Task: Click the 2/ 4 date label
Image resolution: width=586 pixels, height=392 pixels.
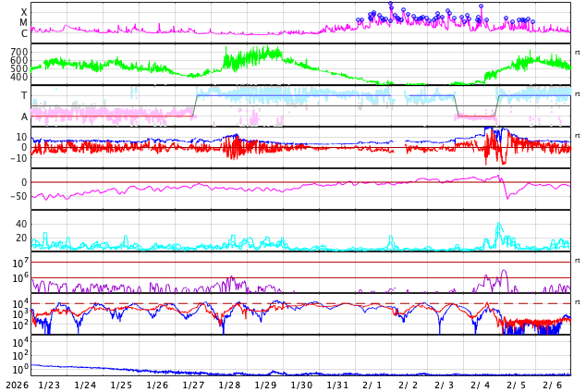Action: point(481,385)
